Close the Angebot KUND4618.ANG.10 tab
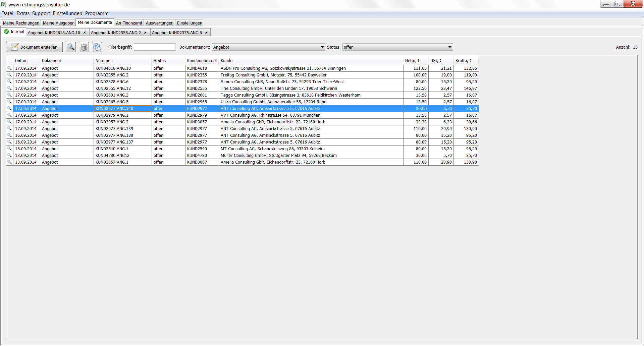This screenshot has width=644, height=346. 85,33
